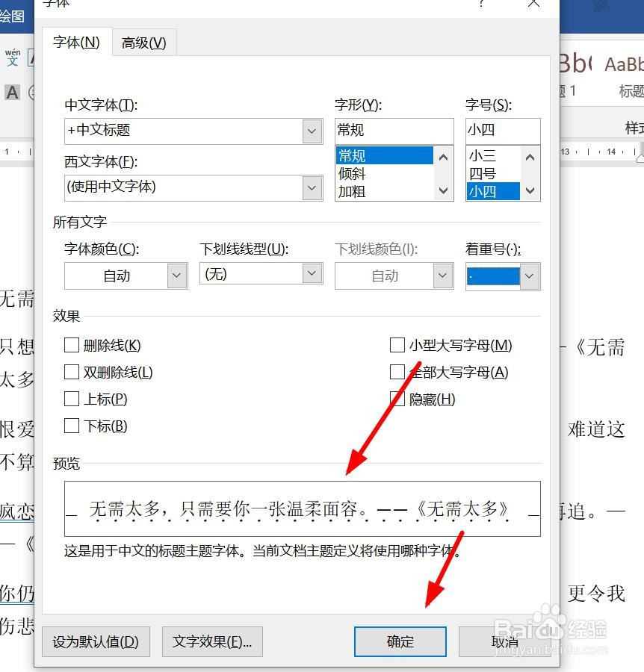The height and width of the screenshot is (672, 644).
Task: Open the 西文字体 western font dropdown
Action: (312, 187)
